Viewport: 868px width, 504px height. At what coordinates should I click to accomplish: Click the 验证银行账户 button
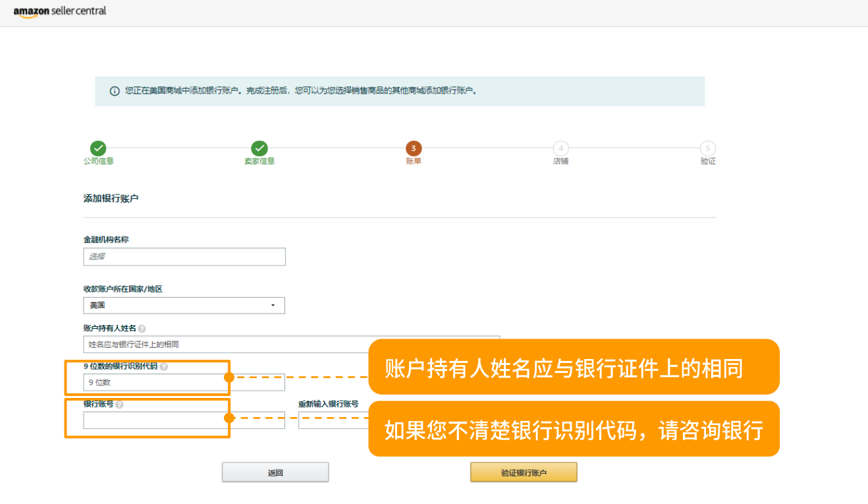524,472
